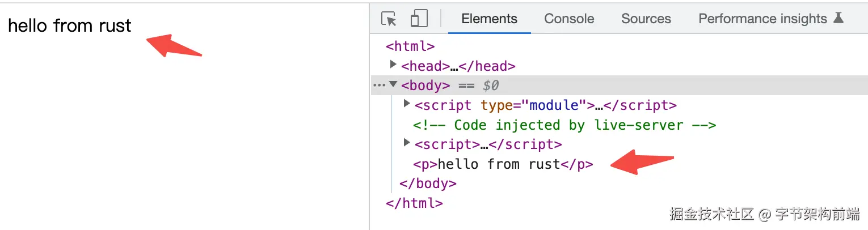
Task: Open the Performance insights tab
Action: pyautogui.click(x=762, y=19)
